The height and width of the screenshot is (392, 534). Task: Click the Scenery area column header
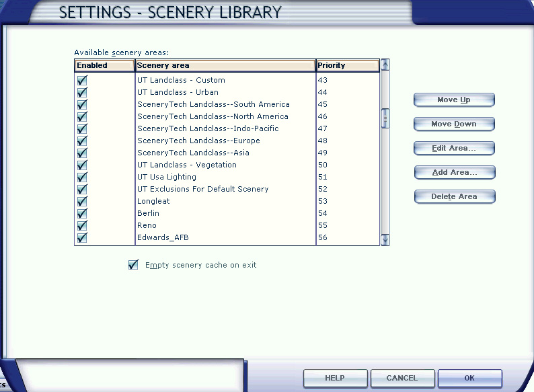click(x=225, y=65)
